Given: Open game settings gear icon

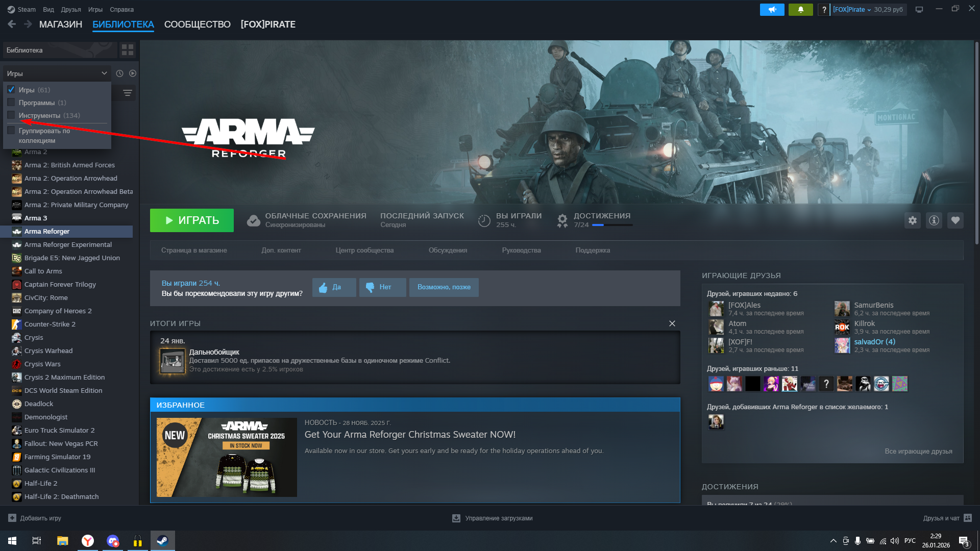Looking at the screenshot, I should click(912, 220).
